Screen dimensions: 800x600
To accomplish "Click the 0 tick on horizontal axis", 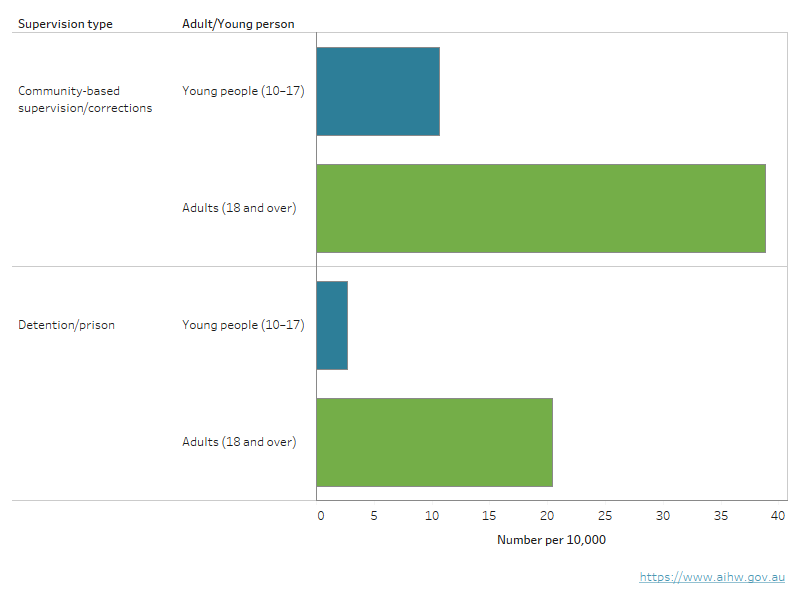I will click(x=320, y=516).
